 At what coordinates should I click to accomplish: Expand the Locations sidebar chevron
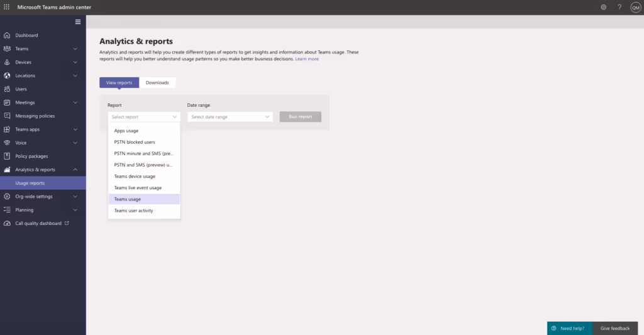coord(75,75)
